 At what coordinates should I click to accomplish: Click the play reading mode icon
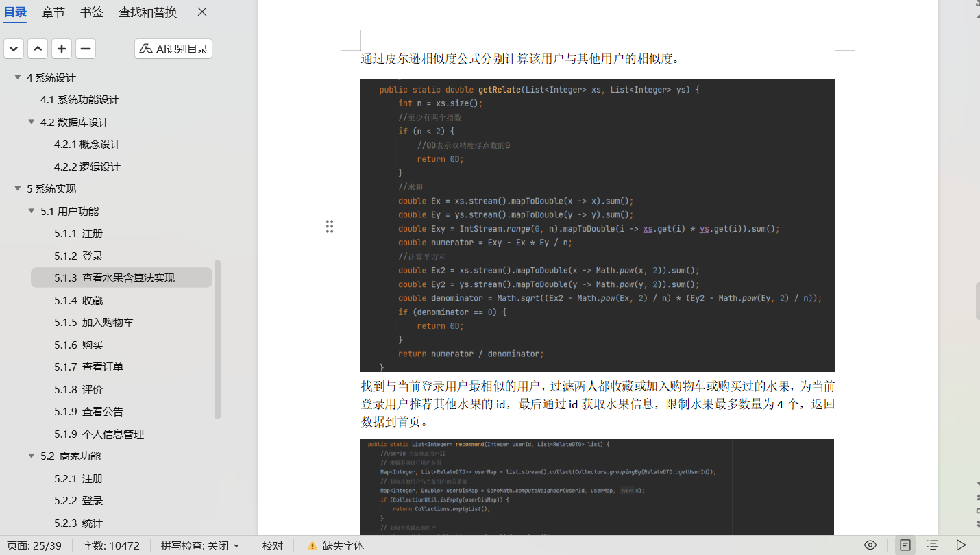click(x=961, y=545)
